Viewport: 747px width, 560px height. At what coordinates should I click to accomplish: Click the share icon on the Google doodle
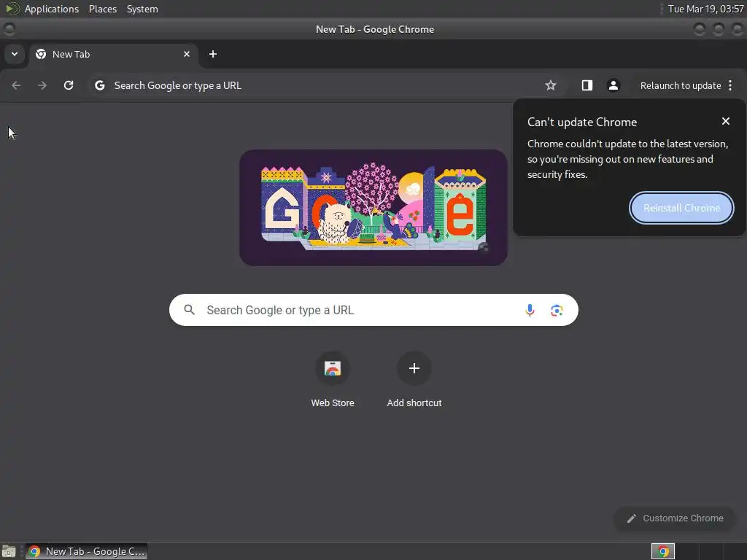pyautogui.click(x=483, y=246)
